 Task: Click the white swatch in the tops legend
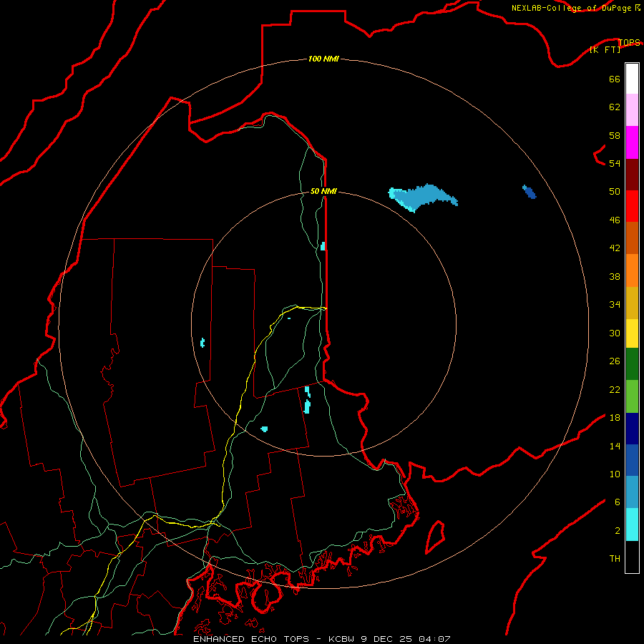(x=632, y=79)
